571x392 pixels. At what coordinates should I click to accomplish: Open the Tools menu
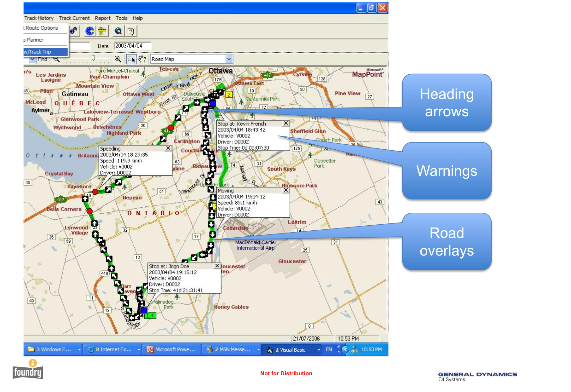[x=121, y=18]
